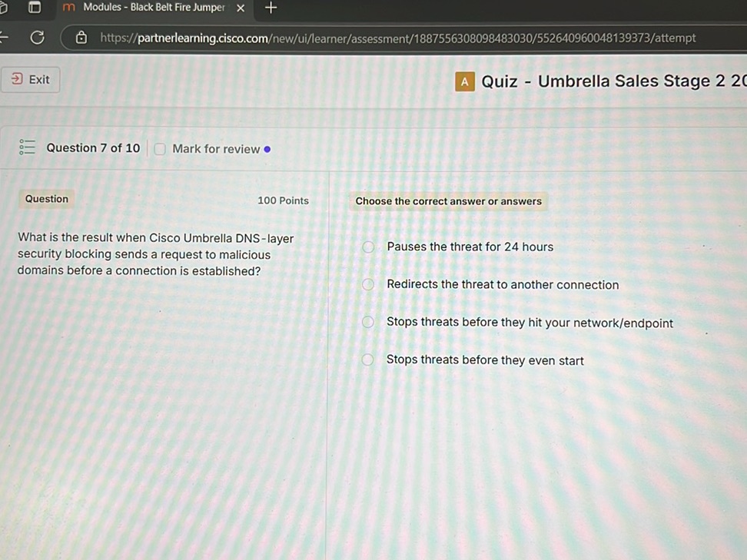The image size is (747, 560).
Task: Check the Mark for review checkbox
Action: [x=160, y=149]
